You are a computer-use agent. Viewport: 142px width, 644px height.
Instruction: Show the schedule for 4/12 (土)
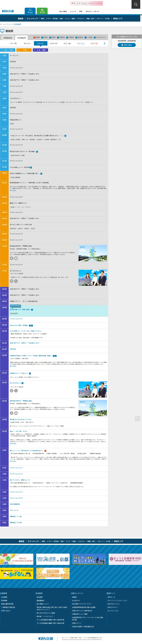(x=81, y=44)
